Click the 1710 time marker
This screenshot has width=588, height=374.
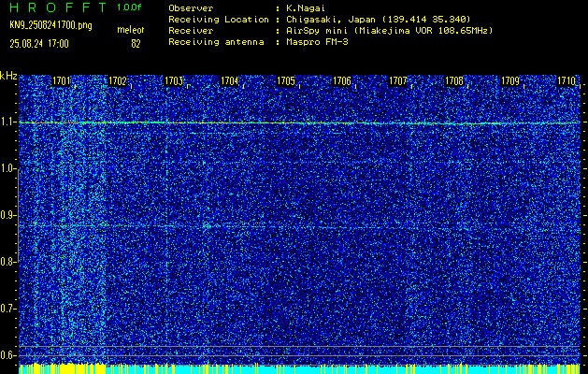[566, 81]
